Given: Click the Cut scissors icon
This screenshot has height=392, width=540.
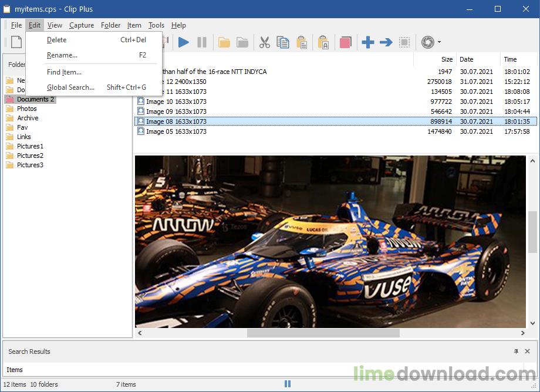Looking at the screenshot, I should point(265,42).
